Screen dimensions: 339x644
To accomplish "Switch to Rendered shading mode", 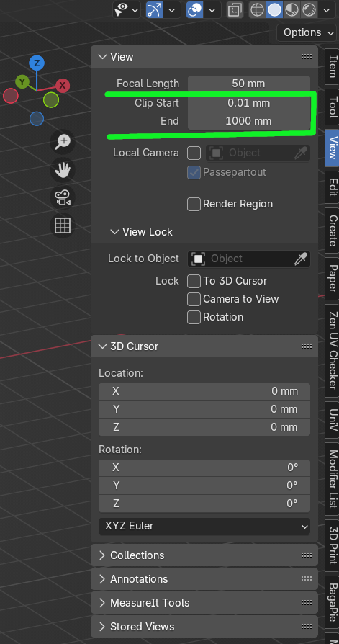I will point(309,10).
